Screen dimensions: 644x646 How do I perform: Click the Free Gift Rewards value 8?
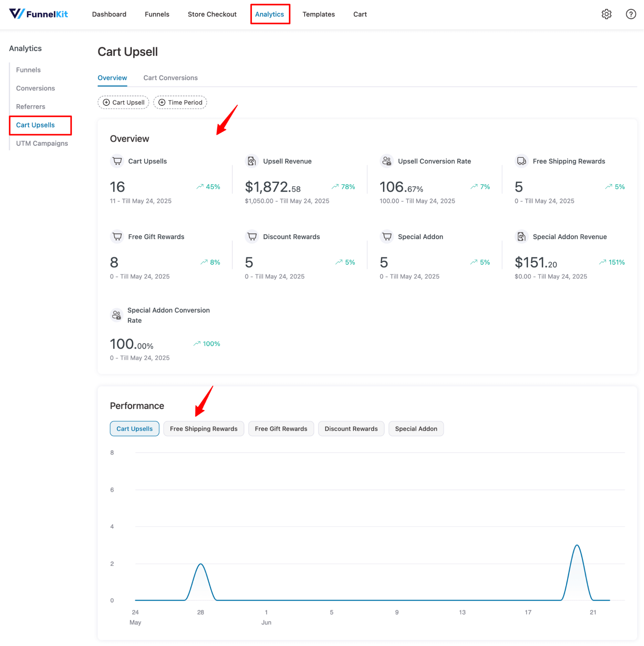tap(114, 262)
